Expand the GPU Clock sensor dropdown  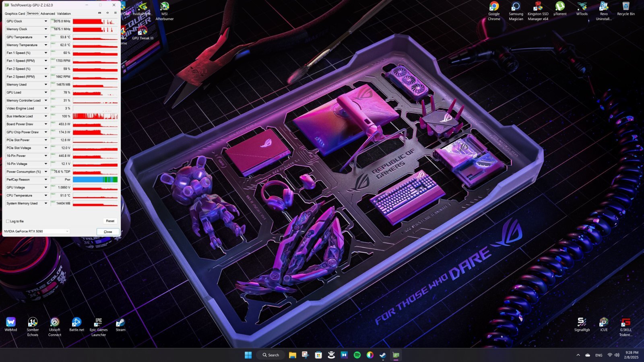[45, 21]
